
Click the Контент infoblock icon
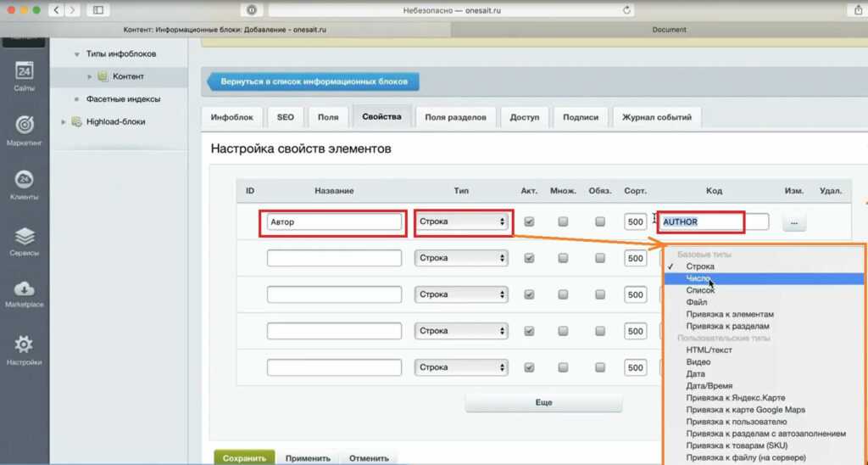(103, 76)
